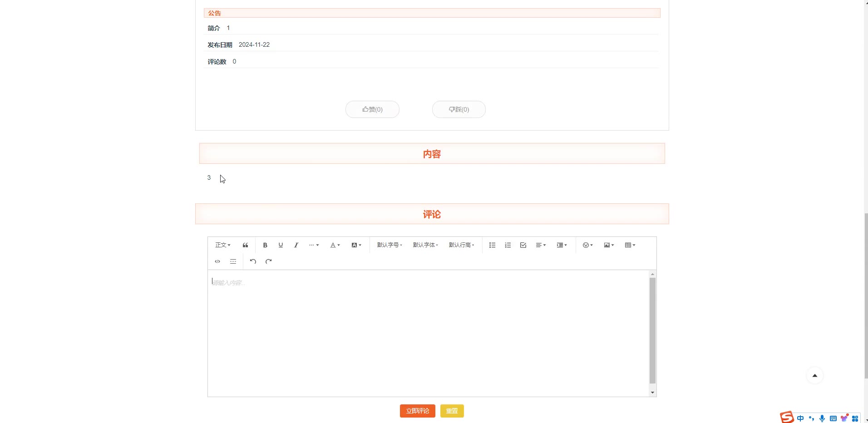
Task: Start Sogou voice input with microphone
Action: [822, 418]
